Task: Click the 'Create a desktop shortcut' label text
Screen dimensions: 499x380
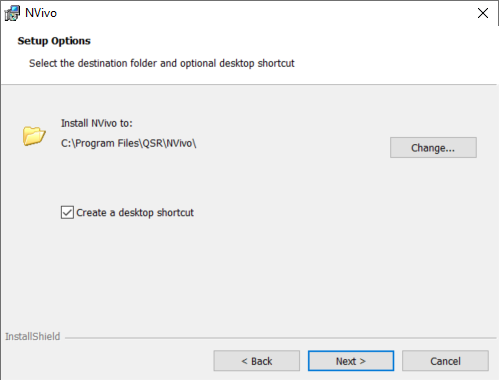Action: coord(135,213)
